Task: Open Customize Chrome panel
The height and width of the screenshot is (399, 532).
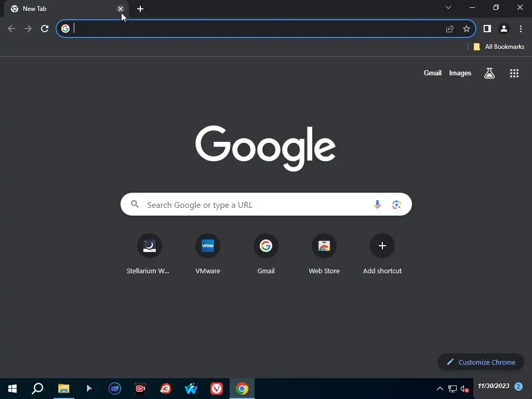Action: click(x=481, y=362)
